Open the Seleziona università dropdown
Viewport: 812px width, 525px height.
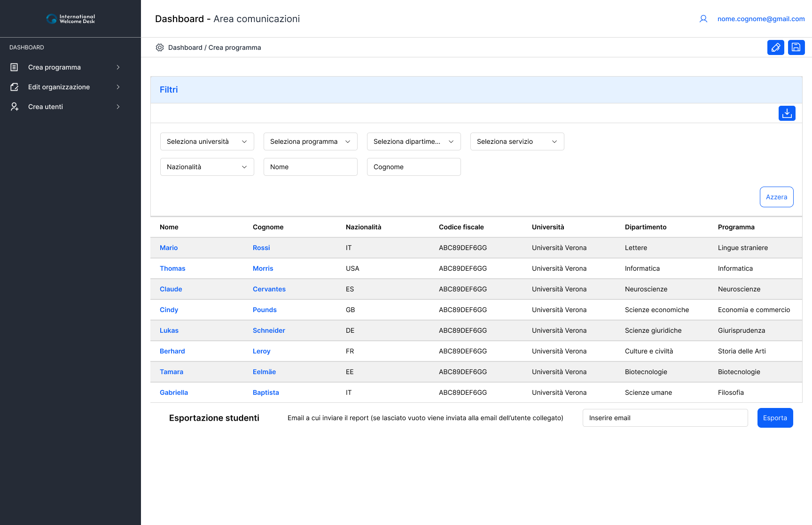click(207, 141)
